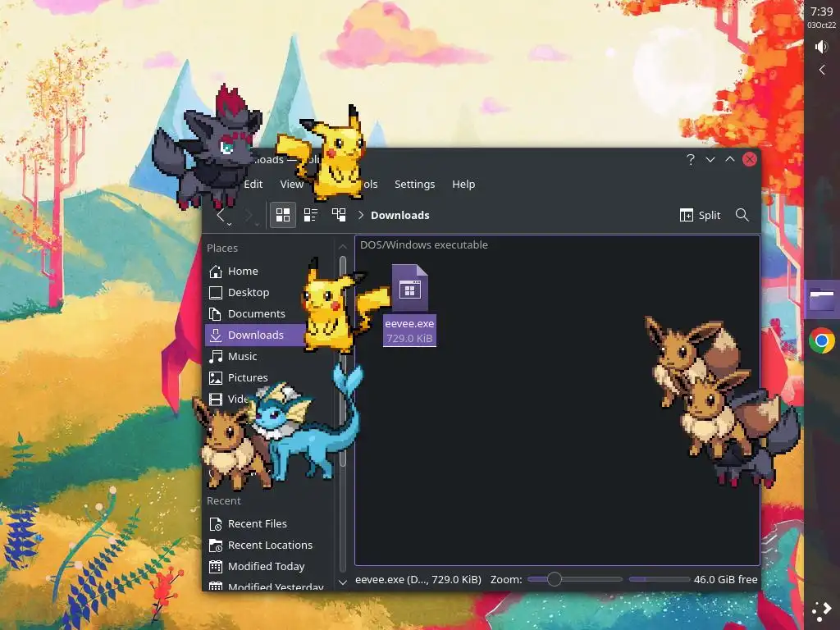Click the eevee.exe file name label
Viewport: 840px width, 630px height.
(x=409, y=323)
